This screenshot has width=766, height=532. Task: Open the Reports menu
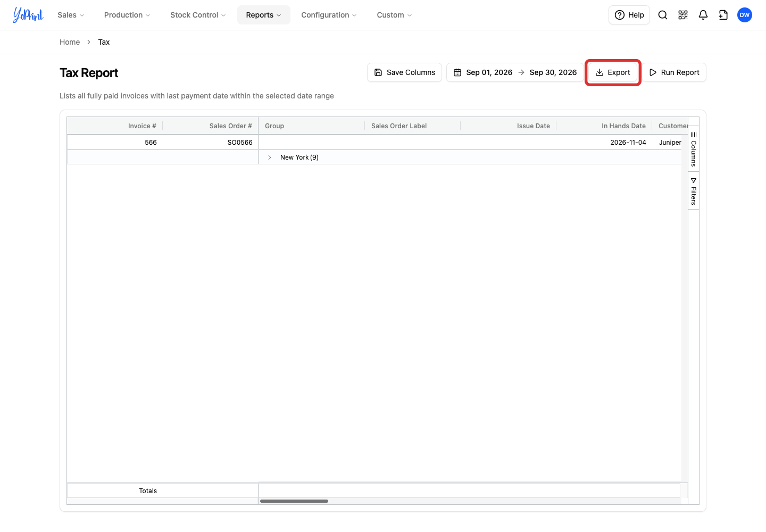[264, 15]
